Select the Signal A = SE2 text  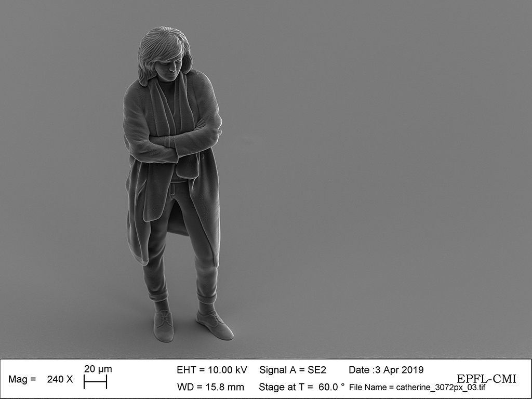292,370
